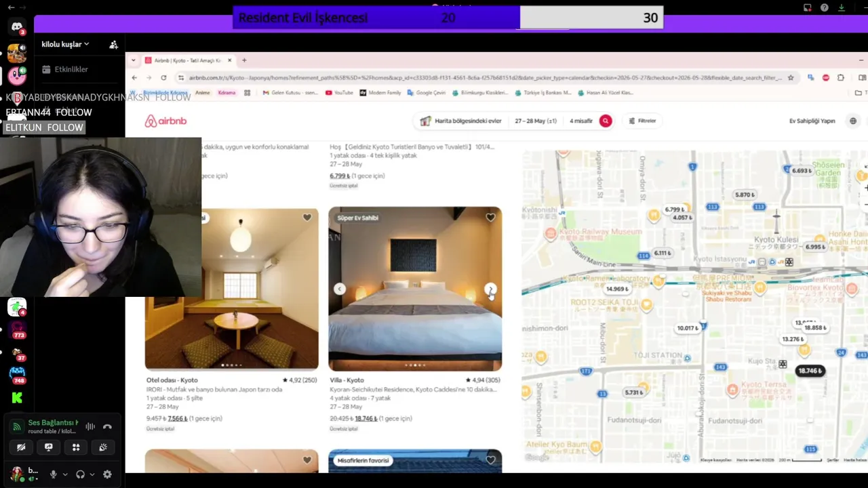This screenshot has height=488, width=868.
Task: Open the Google Çeviri bookmark
Action: tap(427, 93)
